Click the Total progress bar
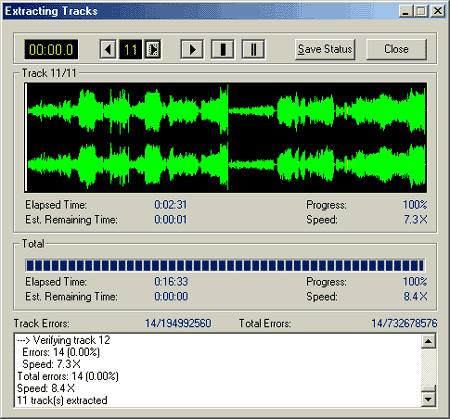Image resolution: width=450 pixels, height=419 pixels. [x=225, y=265]
